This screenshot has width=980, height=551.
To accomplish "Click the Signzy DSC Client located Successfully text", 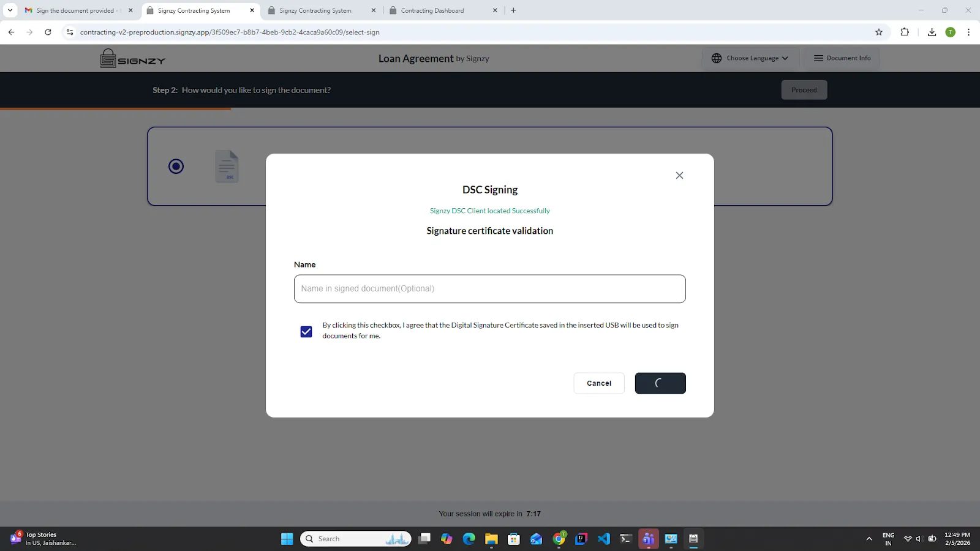I will (490, 211).
